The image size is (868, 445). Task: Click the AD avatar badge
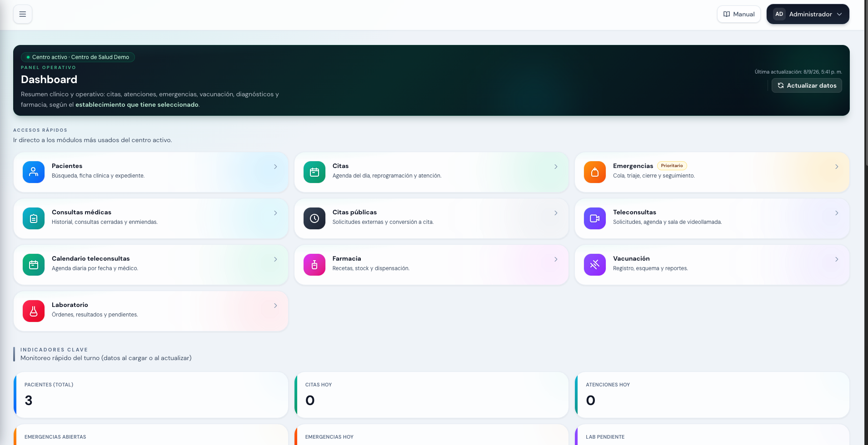(x=779, y=14)
